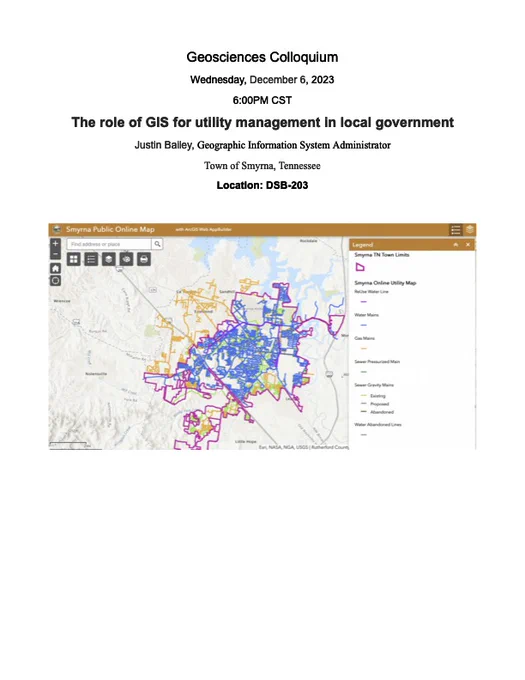This screenshot has width=525, height=680.
Task: Click 'Abandoned' sewer gravity entry
Action: [382, 412]
